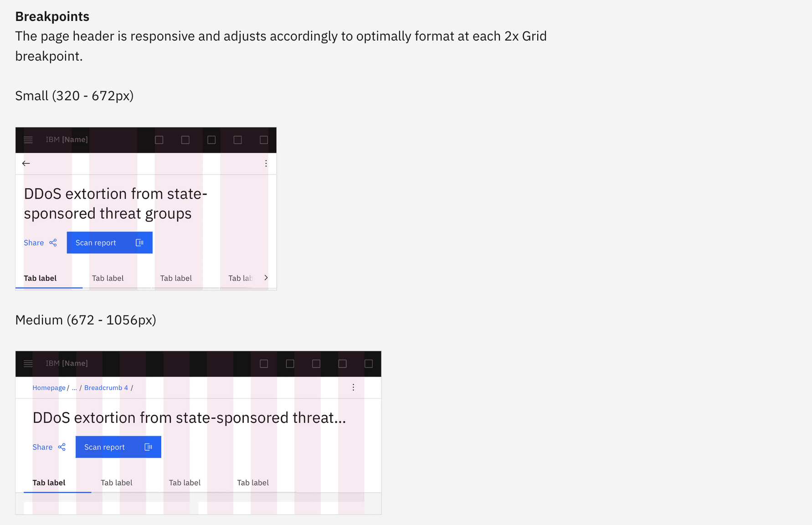Click the DDoS extortion page title
812x525 pixels.
point(116,203)
